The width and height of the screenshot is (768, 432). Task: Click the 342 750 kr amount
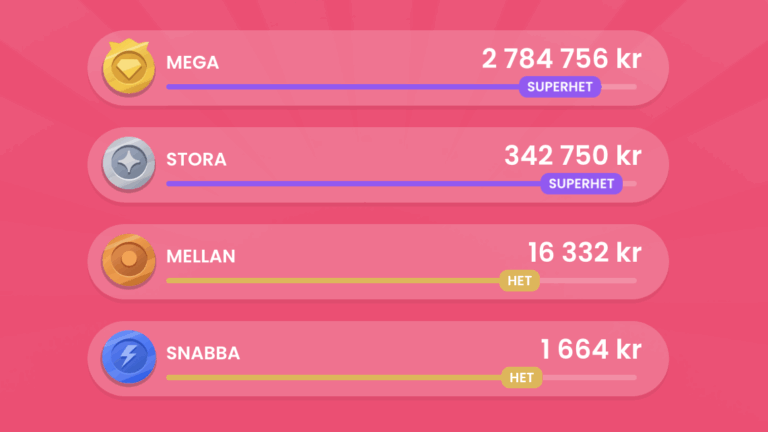572,156
